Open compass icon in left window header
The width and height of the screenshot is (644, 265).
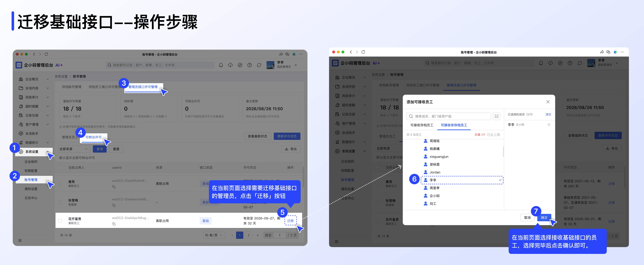pyautogui.click(x=240, y=65)
